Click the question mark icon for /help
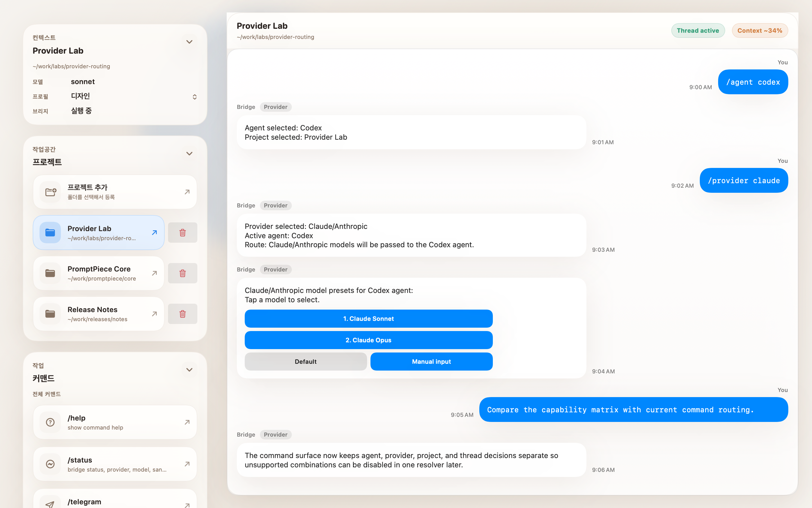812x508 pixels. pos(50,422)
